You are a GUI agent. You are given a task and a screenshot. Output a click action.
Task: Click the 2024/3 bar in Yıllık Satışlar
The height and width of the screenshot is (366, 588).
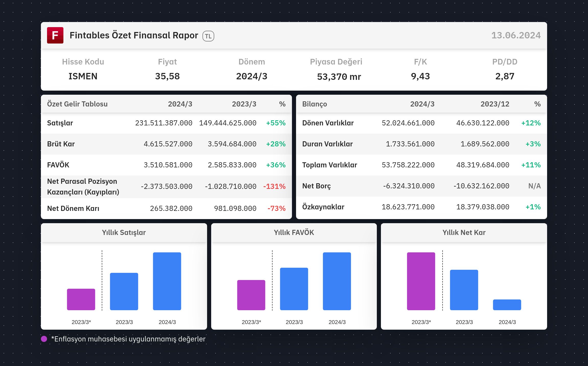pos(167,281)
